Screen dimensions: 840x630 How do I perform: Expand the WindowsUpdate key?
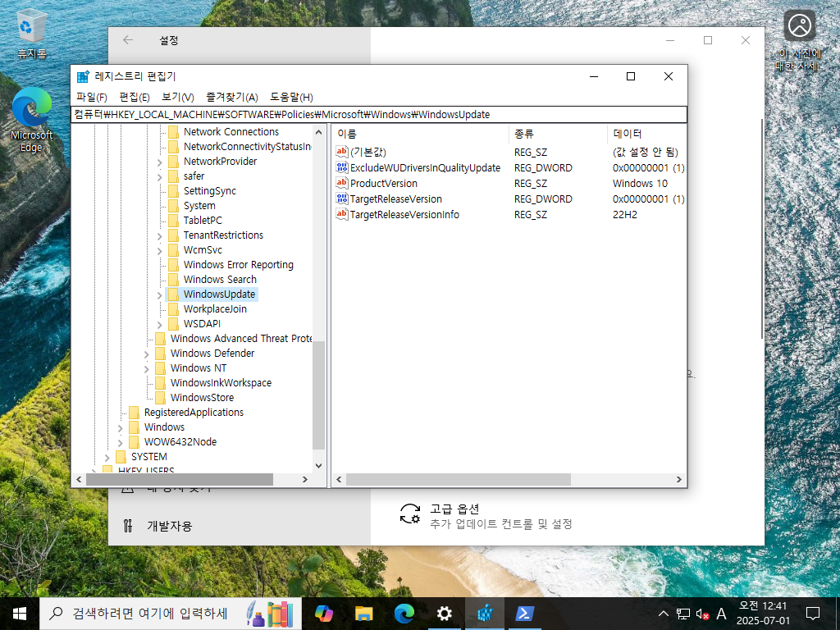click(160, 294)
